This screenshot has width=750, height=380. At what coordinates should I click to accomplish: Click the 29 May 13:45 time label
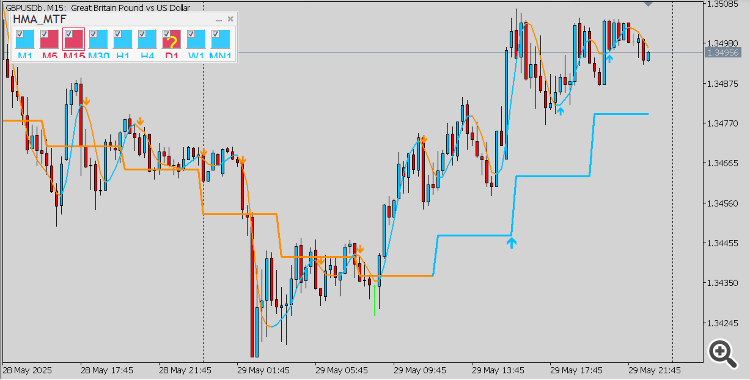[x=498, y=370]
